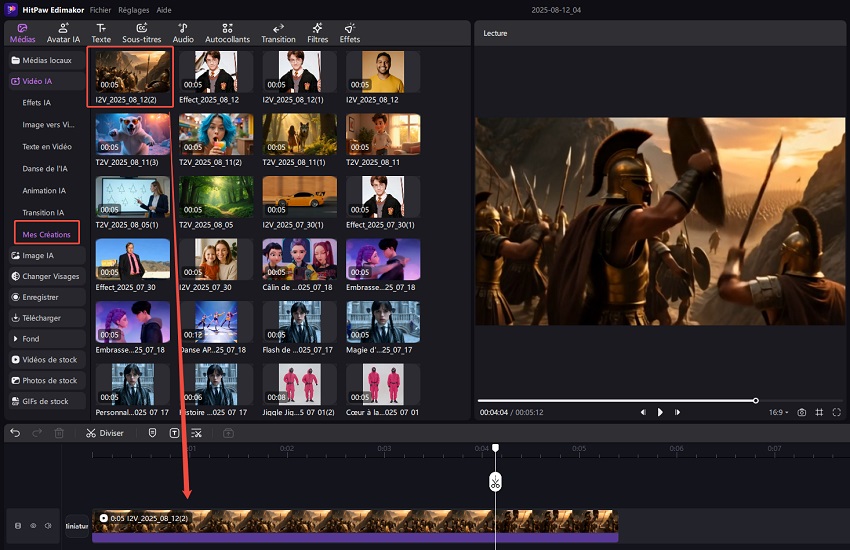Click the text T timeline icon
Viewport: 850px width, 550px height.
(x=174, y=433)
